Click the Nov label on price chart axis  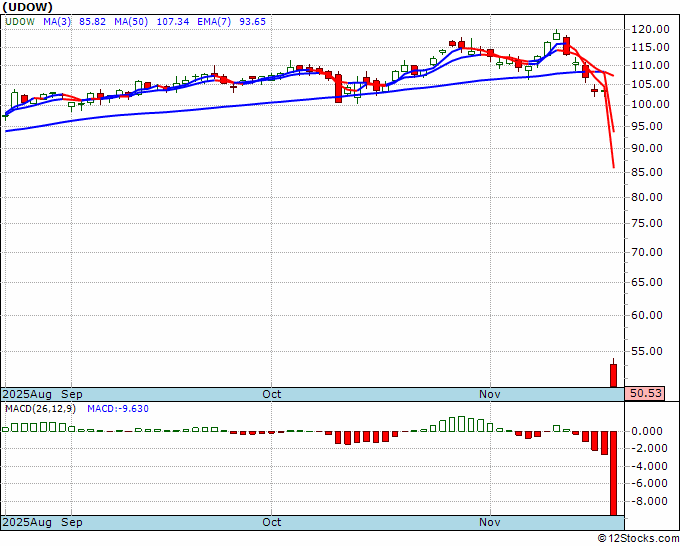[x=490, y=394]
